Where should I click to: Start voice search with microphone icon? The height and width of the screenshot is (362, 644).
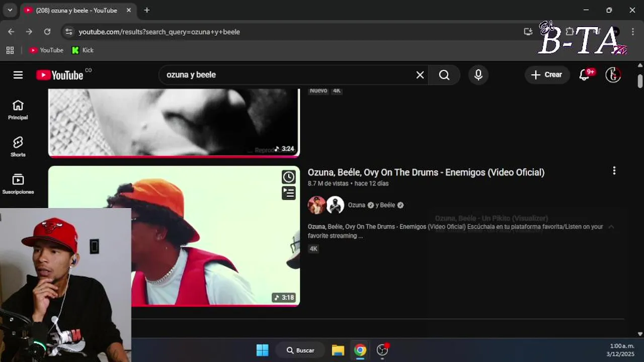(478, 75)
